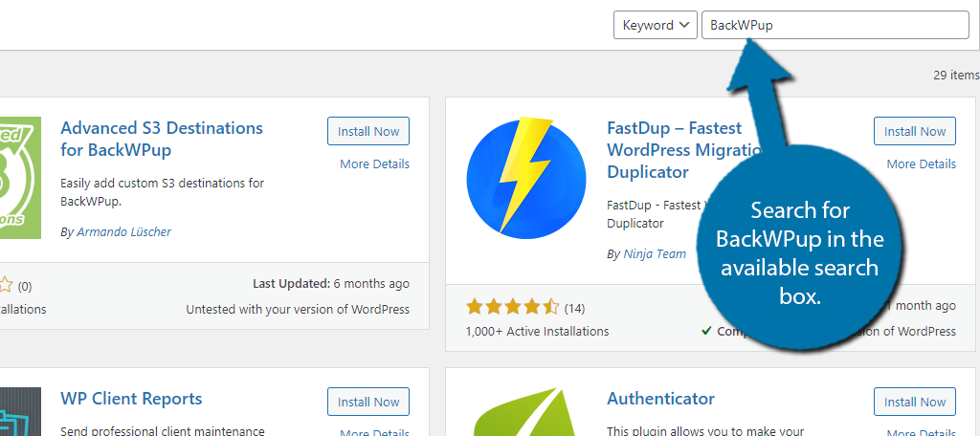The height and width of the screenshot is (436, 980).
Task: Click the 29 items results count
Action: 956,75
